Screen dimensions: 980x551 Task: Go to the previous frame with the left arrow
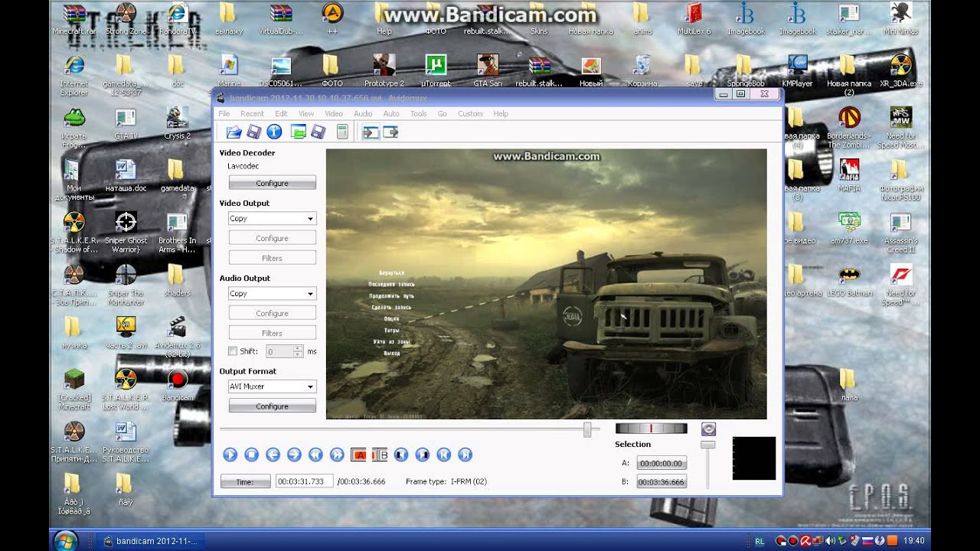coord(273,455)
